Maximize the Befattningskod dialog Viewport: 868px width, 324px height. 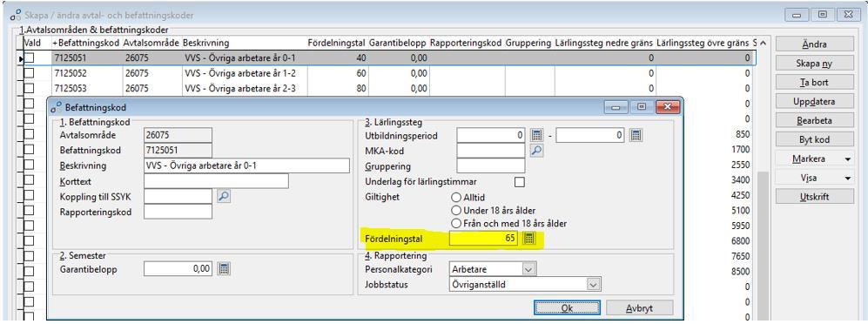pyautogui.click(x=642, y=107)
